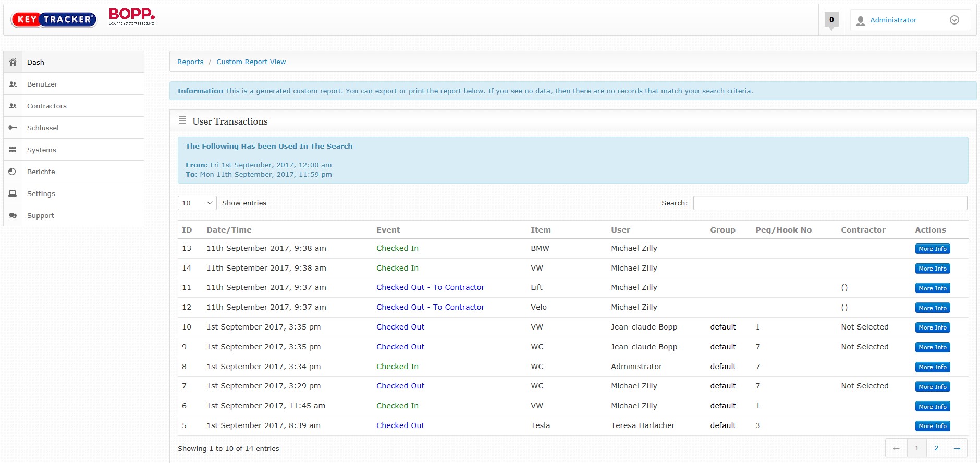Click 'Checked Out - To Contractor' for Lift
The height and width of the screenshot is (463, 980).
431,287
